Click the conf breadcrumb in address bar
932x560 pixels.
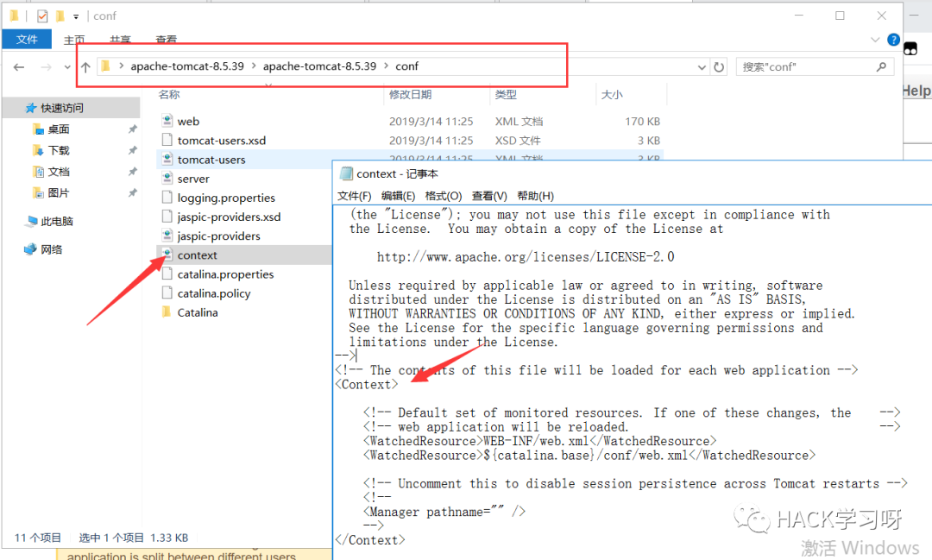(407, 66)
